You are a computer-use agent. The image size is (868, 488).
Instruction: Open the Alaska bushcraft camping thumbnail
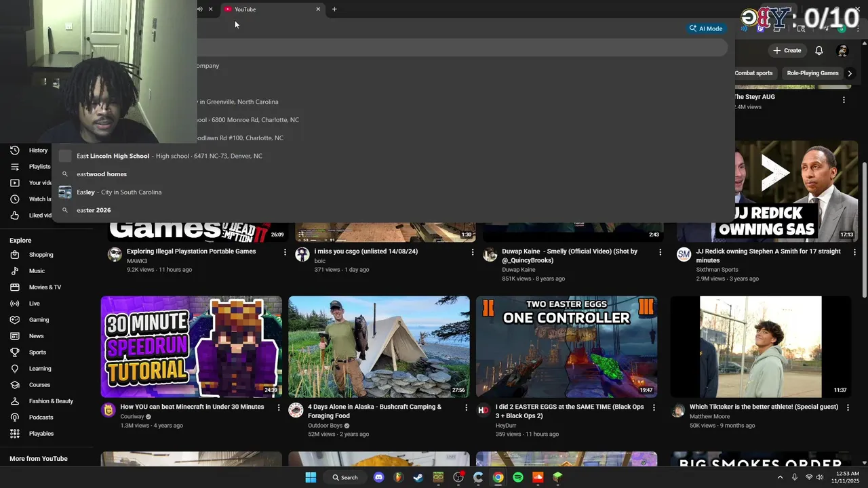point(379,346)
